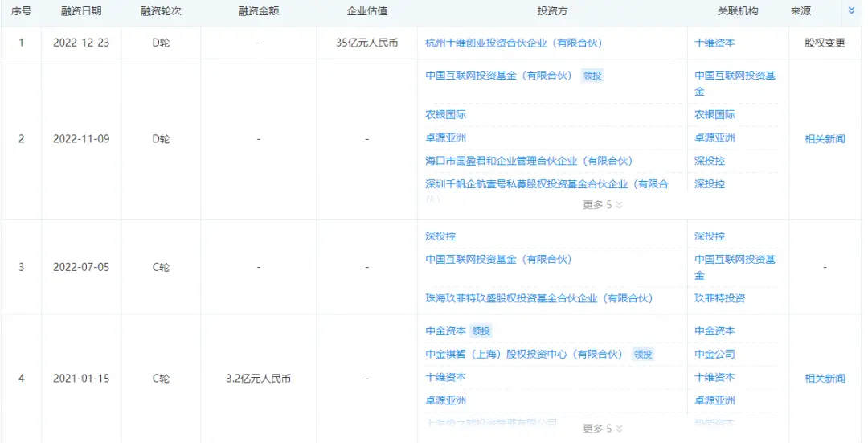Click the 融资日期 column header

point(81,11)
